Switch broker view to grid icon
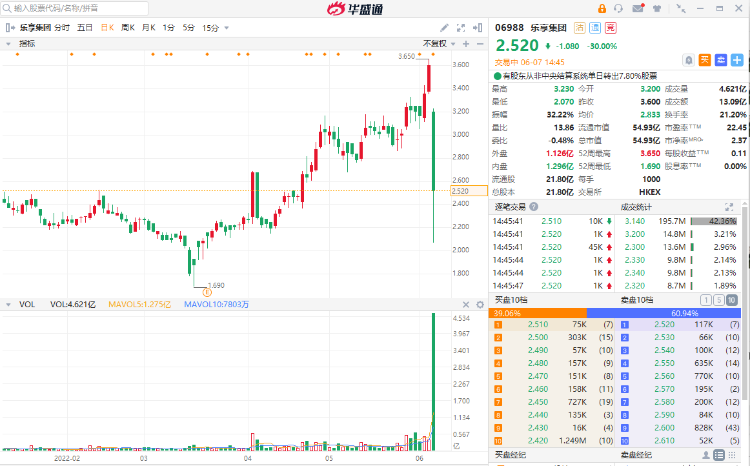750x466 pixels. click(732, 455)
